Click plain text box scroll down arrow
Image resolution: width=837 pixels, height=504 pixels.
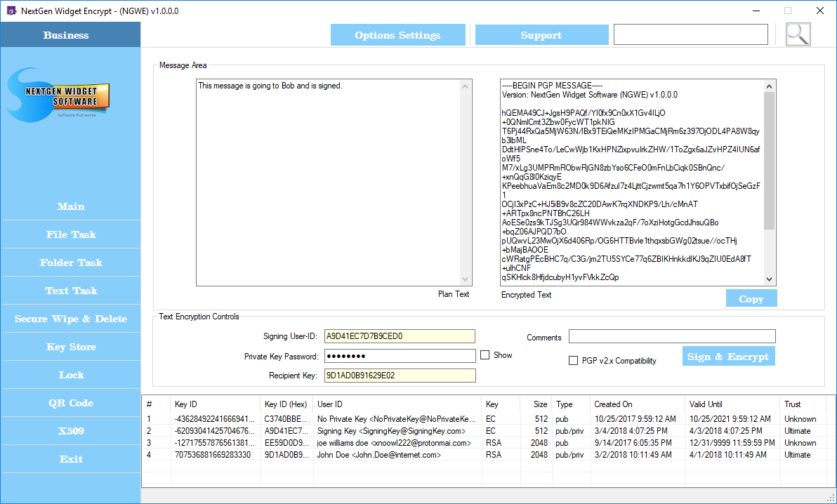point(465,279)
